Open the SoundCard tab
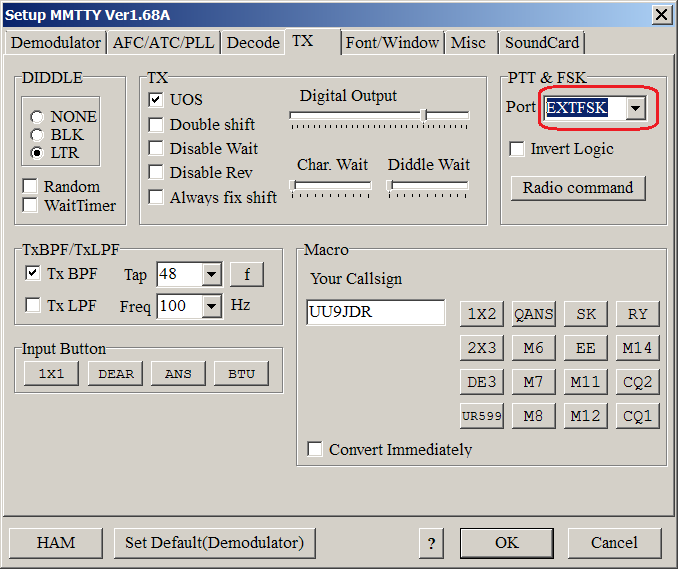The height and width of the screenshot is (569, 678). [541, 43]
